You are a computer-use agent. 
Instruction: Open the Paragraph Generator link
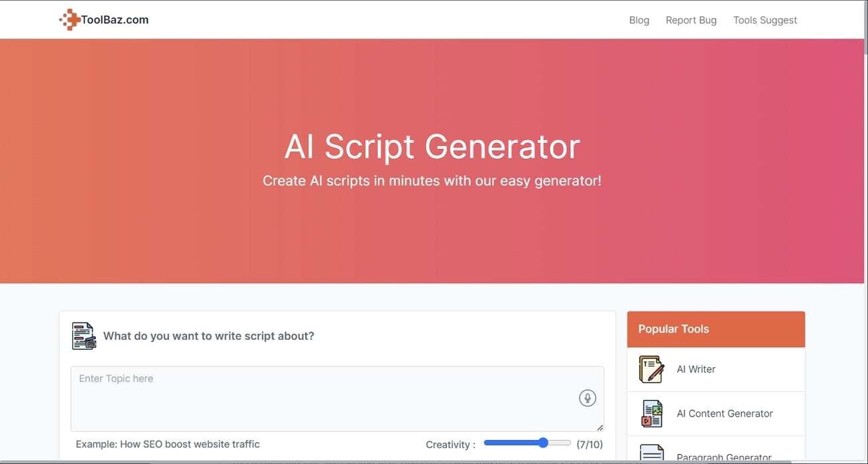724,457
